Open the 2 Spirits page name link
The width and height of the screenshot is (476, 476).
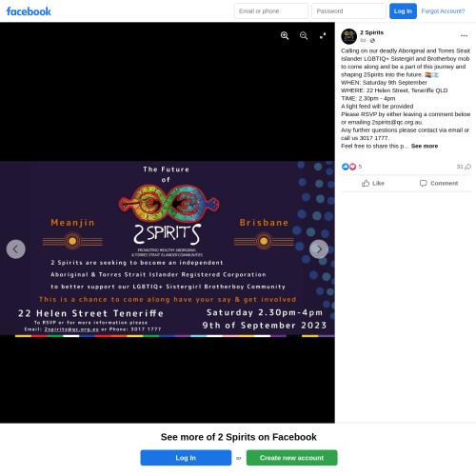(371, 32)
